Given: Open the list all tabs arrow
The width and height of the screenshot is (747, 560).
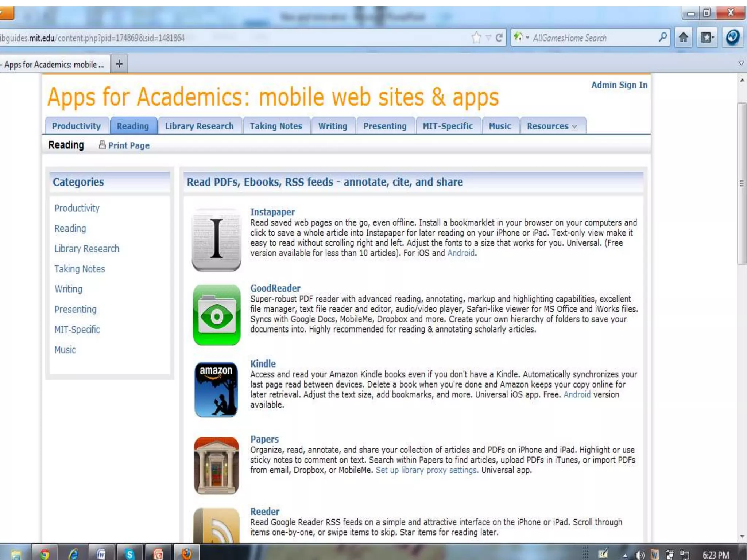Looking at the screenshot, I should point(741,63).
